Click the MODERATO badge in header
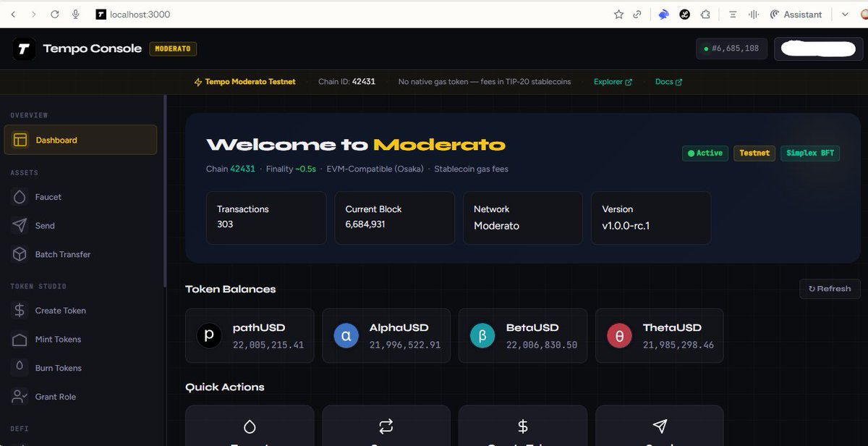868x446 pixels. pyautogui.click(x=173, y=49)
